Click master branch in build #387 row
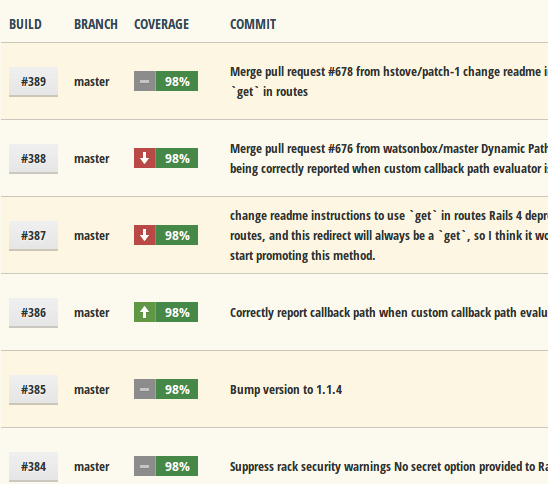Image resolution: width=548 pixels, height=484 pixels. (92, 236)
